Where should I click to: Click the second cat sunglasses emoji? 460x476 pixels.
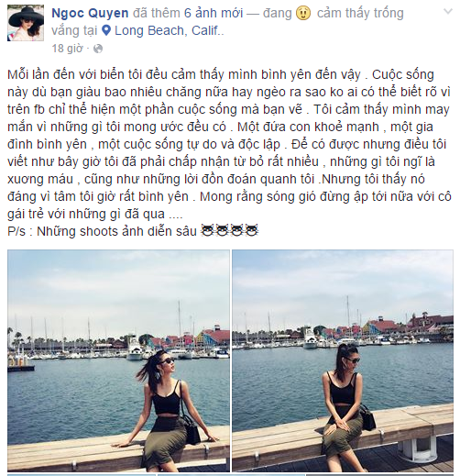223,230
